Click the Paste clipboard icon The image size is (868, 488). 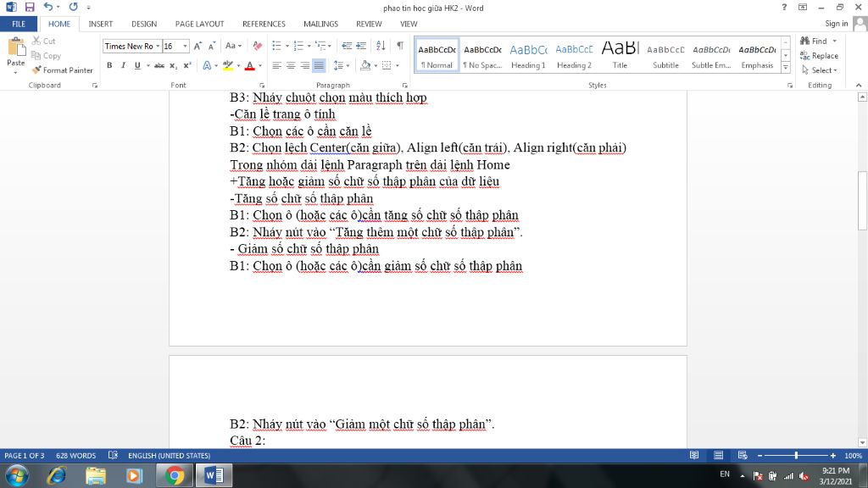coord(16,47)
